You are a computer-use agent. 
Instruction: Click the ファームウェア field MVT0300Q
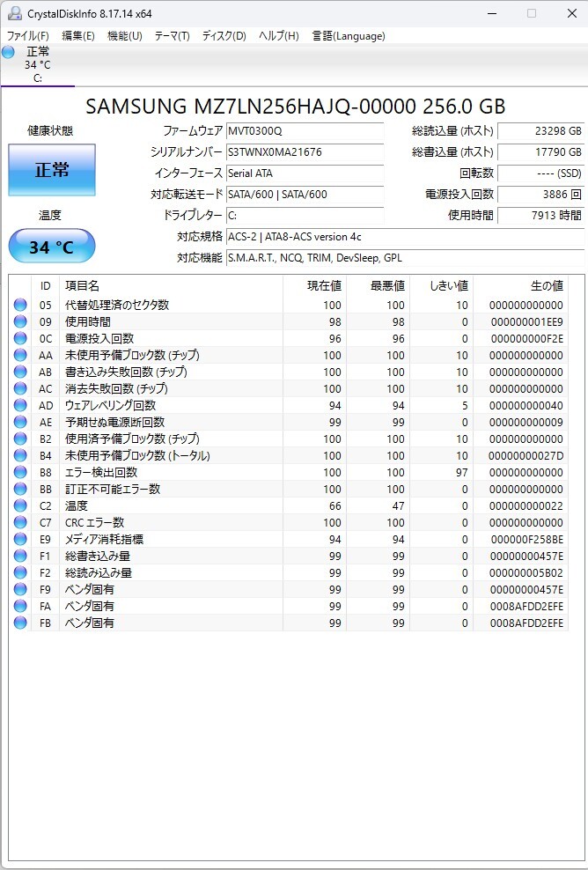pyautogui.click(x=305, y=131)
